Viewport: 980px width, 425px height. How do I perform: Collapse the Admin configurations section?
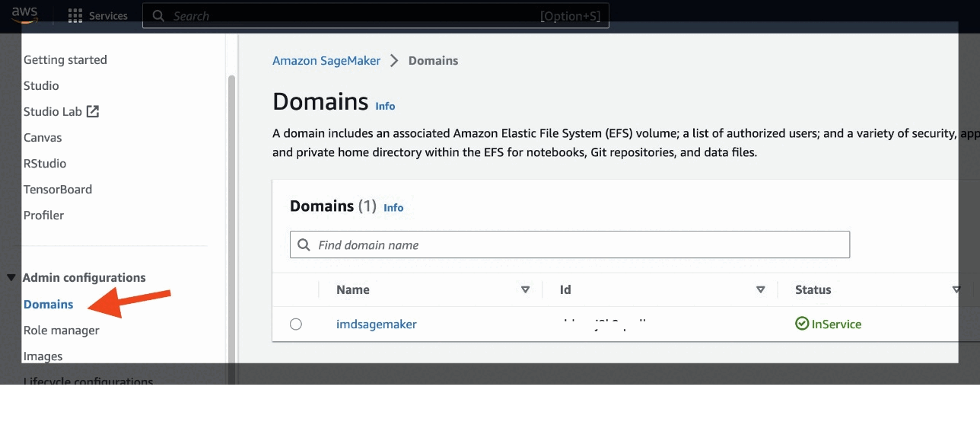11,278
